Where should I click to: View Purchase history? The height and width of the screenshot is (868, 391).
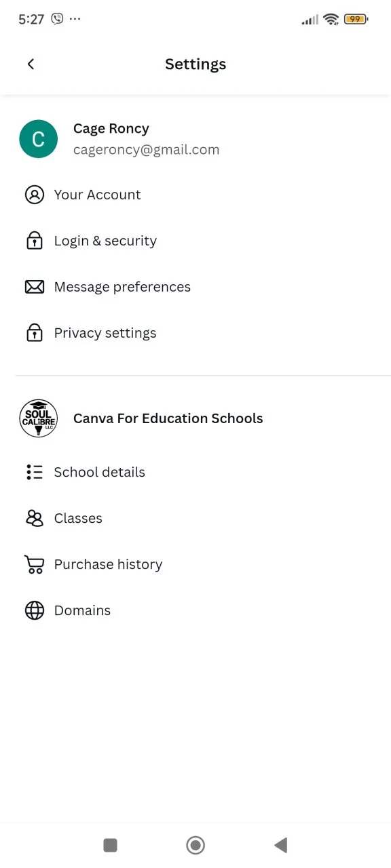click(195, 564)
